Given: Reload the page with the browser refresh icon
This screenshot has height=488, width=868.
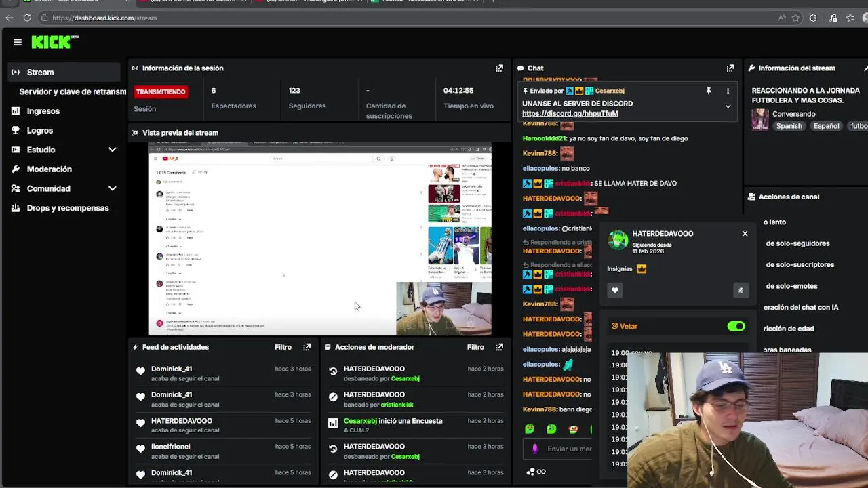Looking at the screenshot, I should click(x=27, y=18).
